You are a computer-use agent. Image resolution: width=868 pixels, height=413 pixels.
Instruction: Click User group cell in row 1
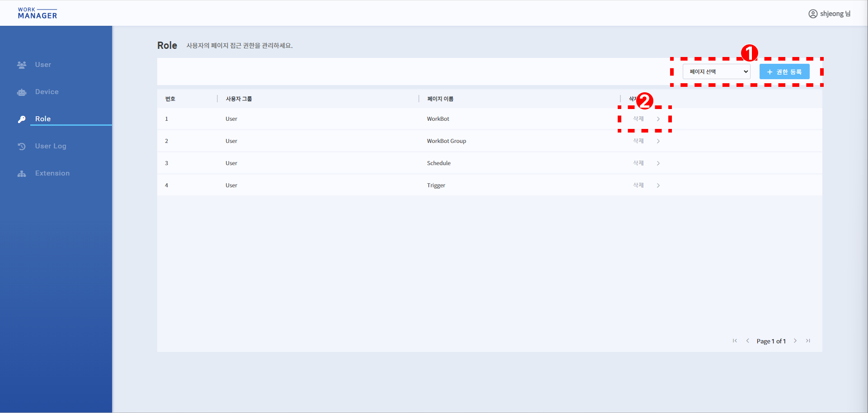(231, 119)
